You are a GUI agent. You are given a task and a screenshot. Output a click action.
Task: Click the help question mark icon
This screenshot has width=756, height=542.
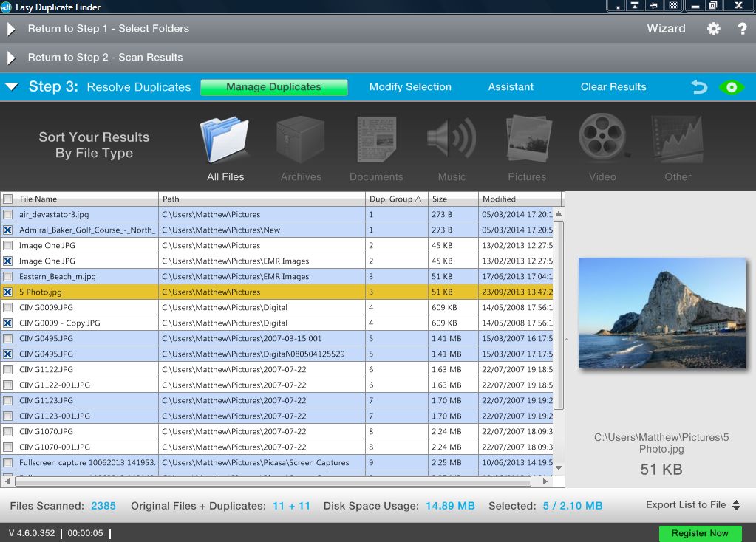pyautogui.click(x=741, y=28)
